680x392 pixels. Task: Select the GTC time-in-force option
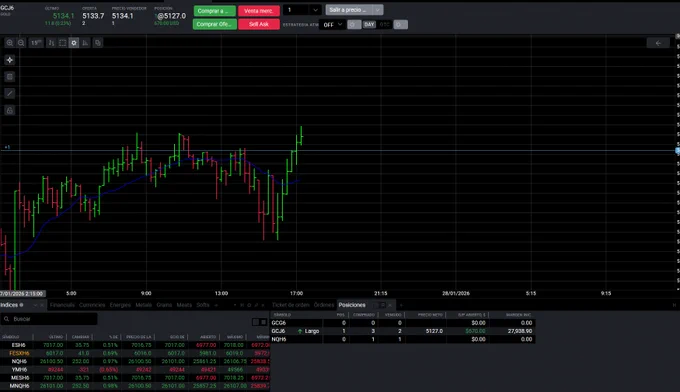[384, 24]
